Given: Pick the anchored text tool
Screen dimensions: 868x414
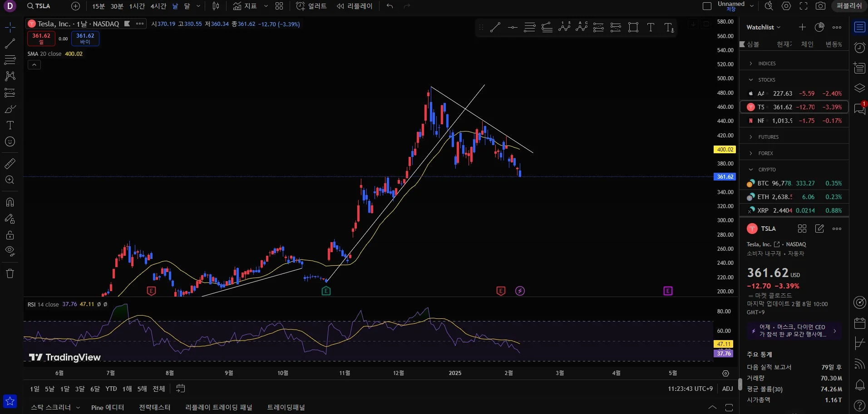Looking at the screenshot, I should point(669,28).
